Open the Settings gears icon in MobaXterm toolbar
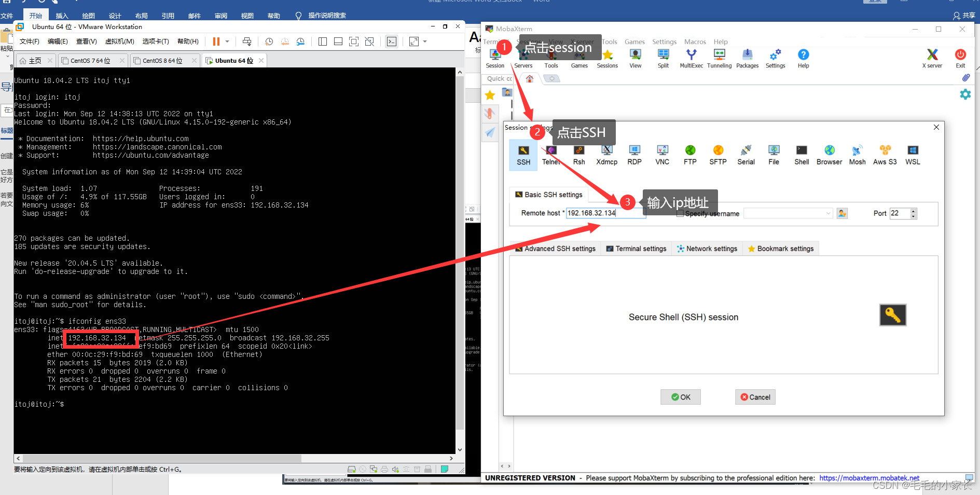This screenshot has height=495, width=980. (775, 58)
